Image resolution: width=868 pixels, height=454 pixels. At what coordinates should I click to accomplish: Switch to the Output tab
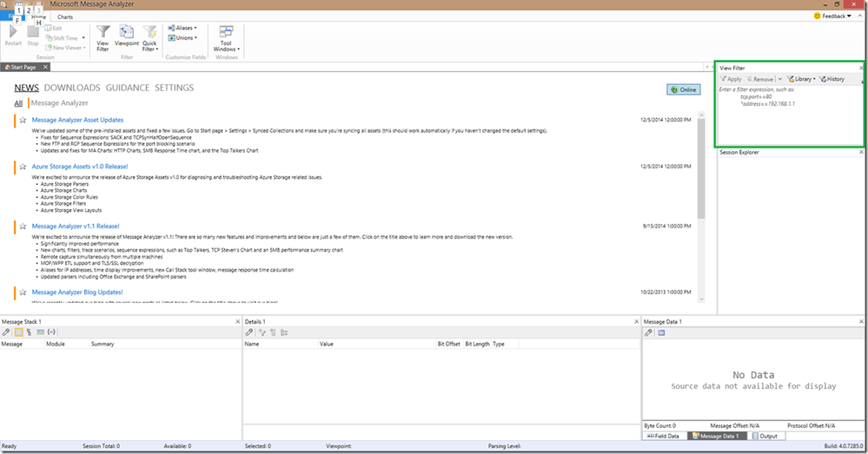click(765, 436)
